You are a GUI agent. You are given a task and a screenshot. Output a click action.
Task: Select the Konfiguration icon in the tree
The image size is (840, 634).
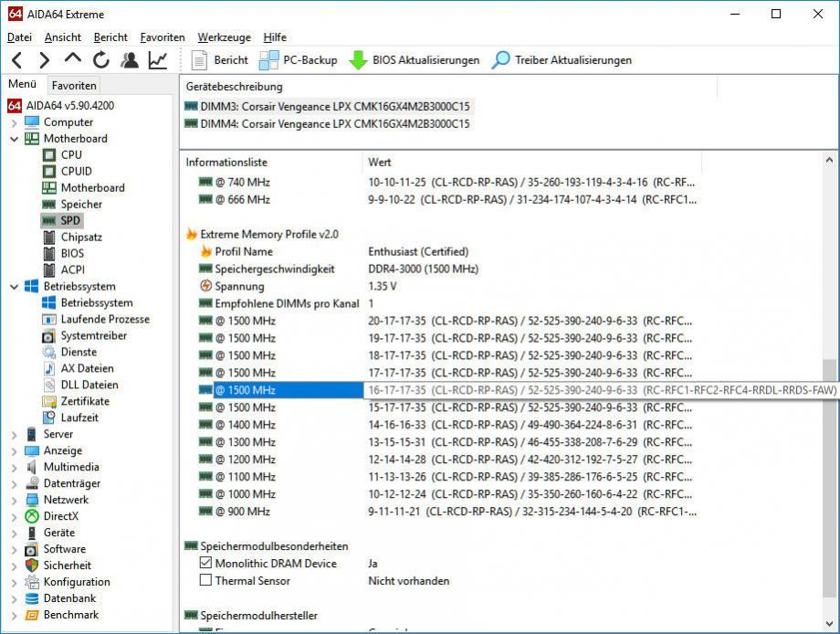click(32, 582)
